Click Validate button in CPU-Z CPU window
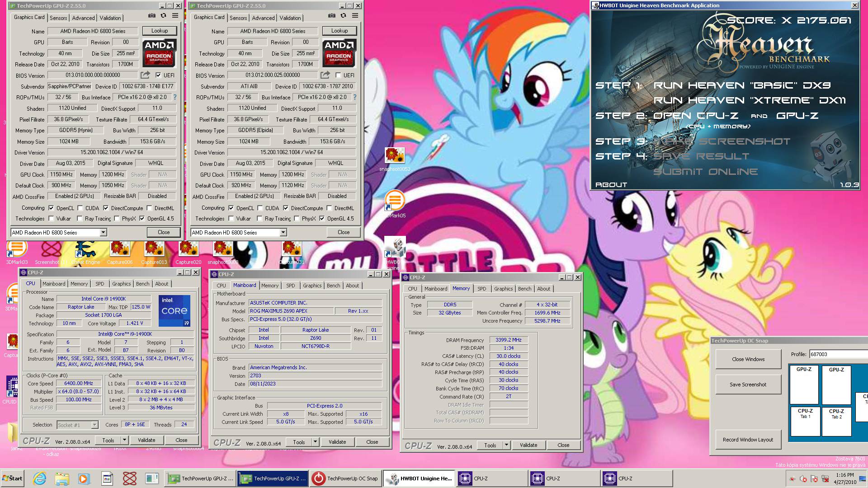The height and width of the screenshot is (488, 868). point(146,440)
